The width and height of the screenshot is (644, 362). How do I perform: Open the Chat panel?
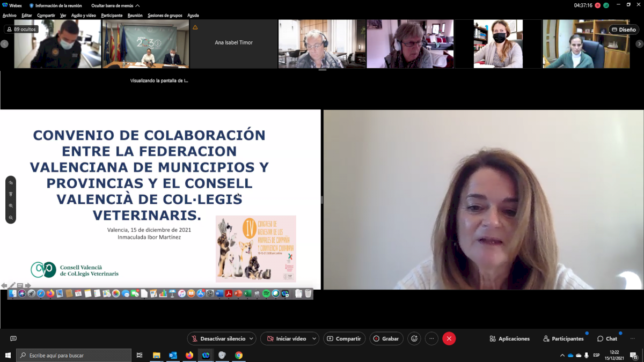coord(607,338)
